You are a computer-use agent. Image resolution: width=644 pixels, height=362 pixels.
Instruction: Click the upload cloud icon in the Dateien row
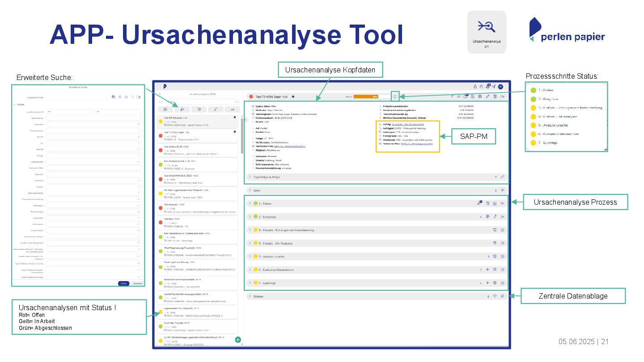pos(495,296)
